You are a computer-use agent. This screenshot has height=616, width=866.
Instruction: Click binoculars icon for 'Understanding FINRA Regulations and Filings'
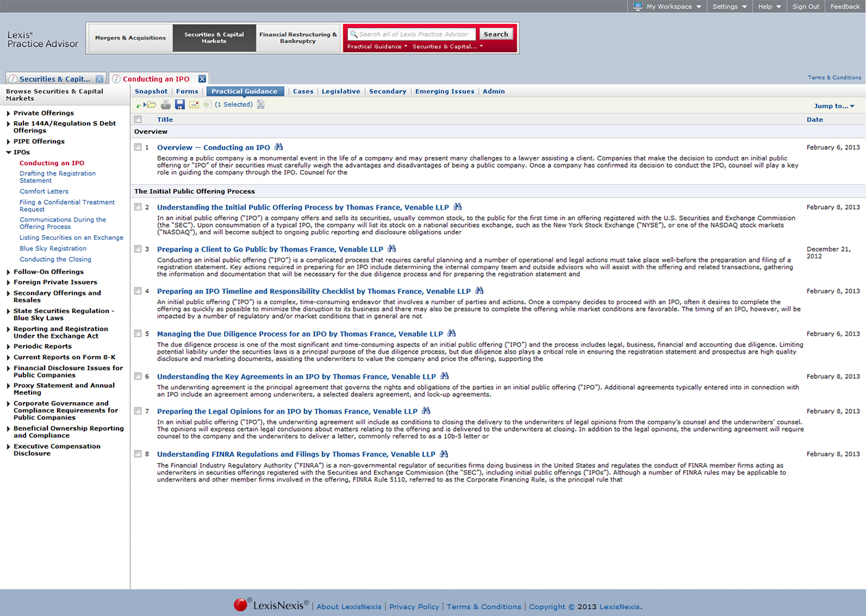444,454
